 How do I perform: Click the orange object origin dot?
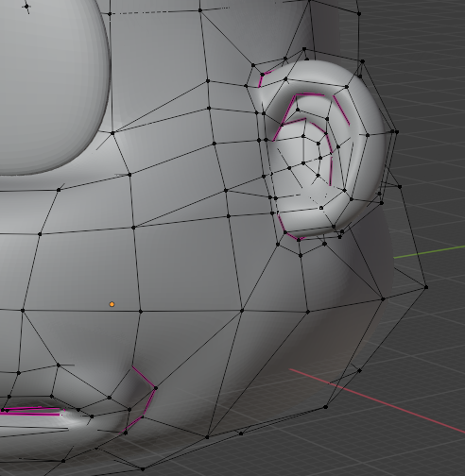coord(112,304)
